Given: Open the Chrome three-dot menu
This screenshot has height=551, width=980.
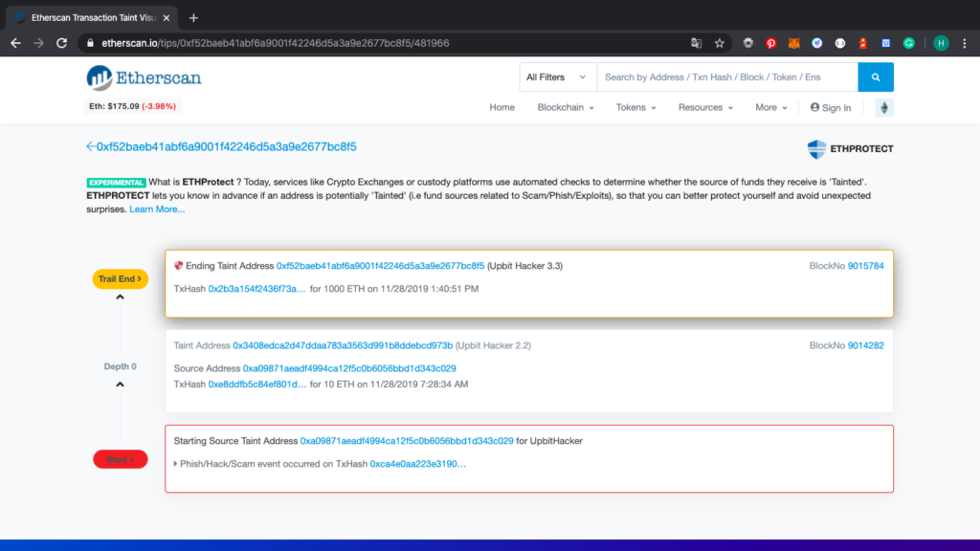Looking at the screenshot, I should tap(965, 43).
